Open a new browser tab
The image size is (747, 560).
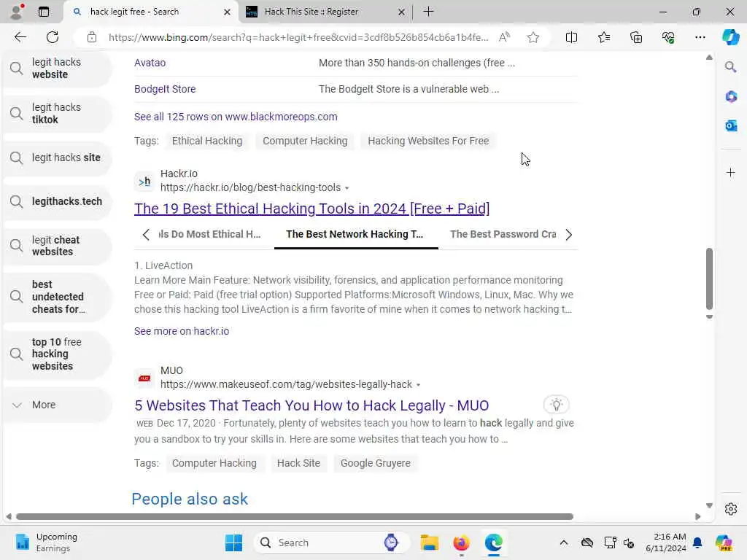428,12
